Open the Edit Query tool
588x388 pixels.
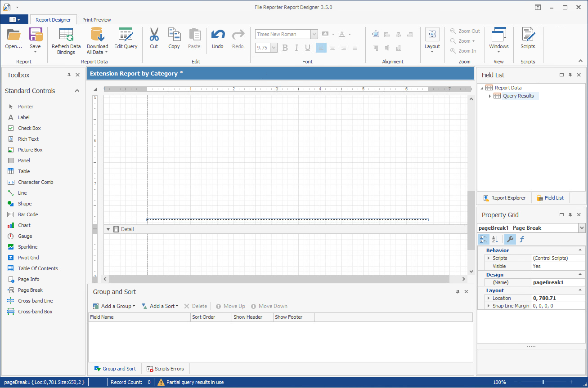coord(126,40)
